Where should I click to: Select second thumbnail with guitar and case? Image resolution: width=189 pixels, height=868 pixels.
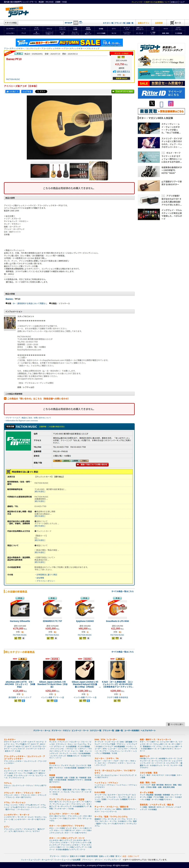tap(60, 171)
